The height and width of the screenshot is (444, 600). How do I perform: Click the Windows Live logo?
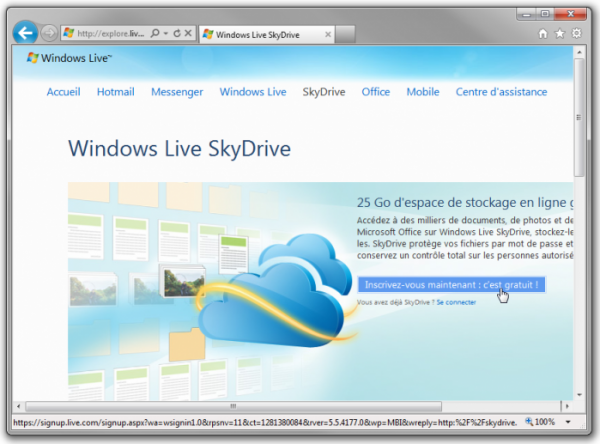[x=69, y=58]
